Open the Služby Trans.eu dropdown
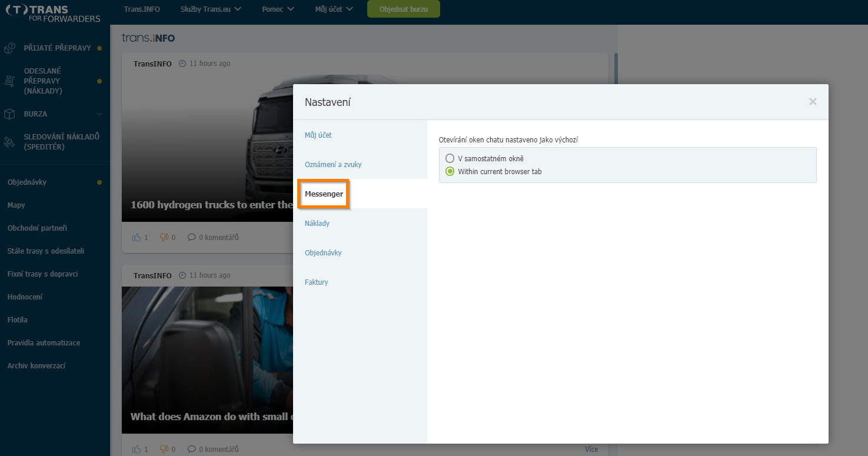 (x=211, y=9)
